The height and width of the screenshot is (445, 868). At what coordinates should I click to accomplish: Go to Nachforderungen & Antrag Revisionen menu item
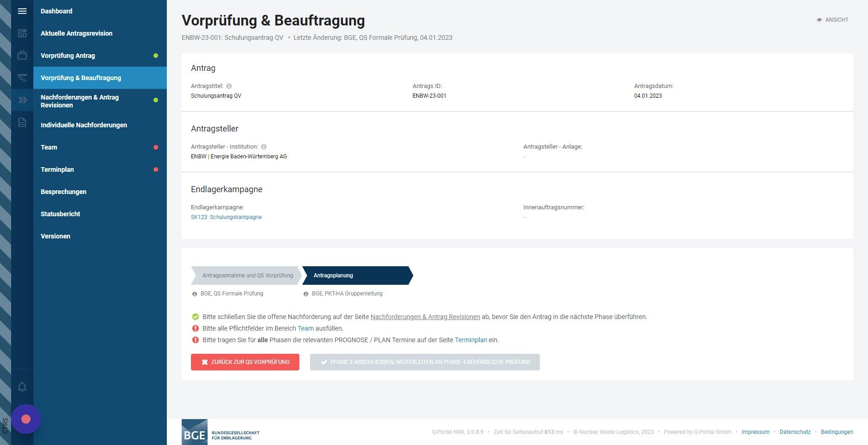click(x=80, y=101)
